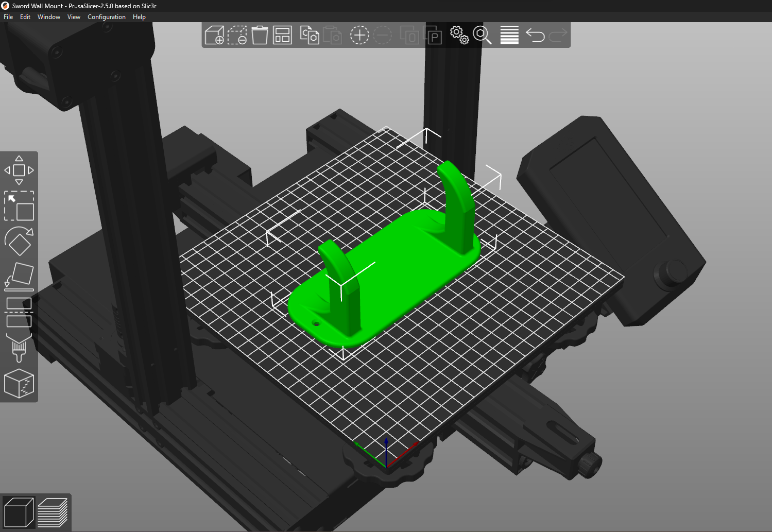
Task: Click the Copy icon in toolbar
Action: (310, 35)
